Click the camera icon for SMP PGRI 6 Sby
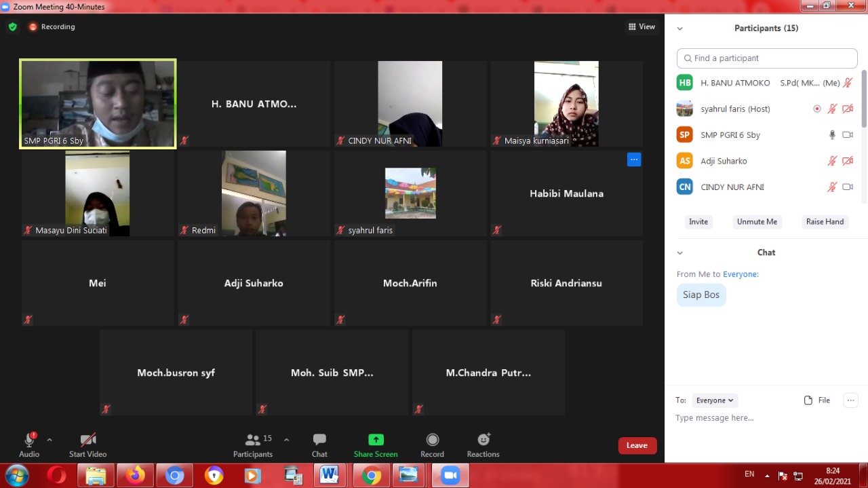This screenshot has width=868, height=488. click(848, 135)
